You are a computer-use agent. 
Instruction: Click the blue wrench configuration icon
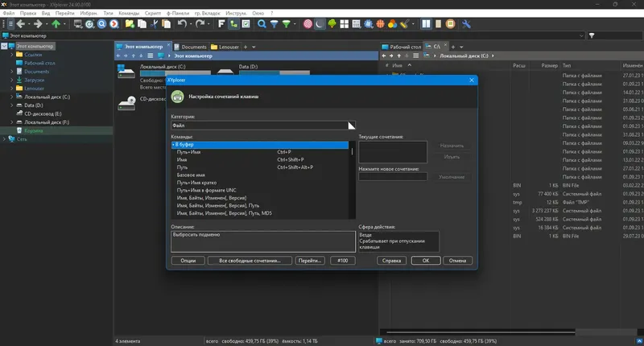[466, 24]
